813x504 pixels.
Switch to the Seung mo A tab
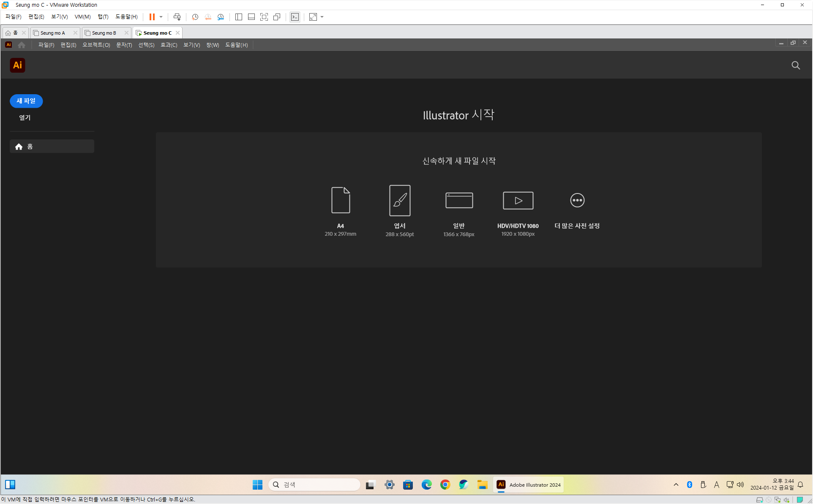pyautogui.click(x=53, y=33)
